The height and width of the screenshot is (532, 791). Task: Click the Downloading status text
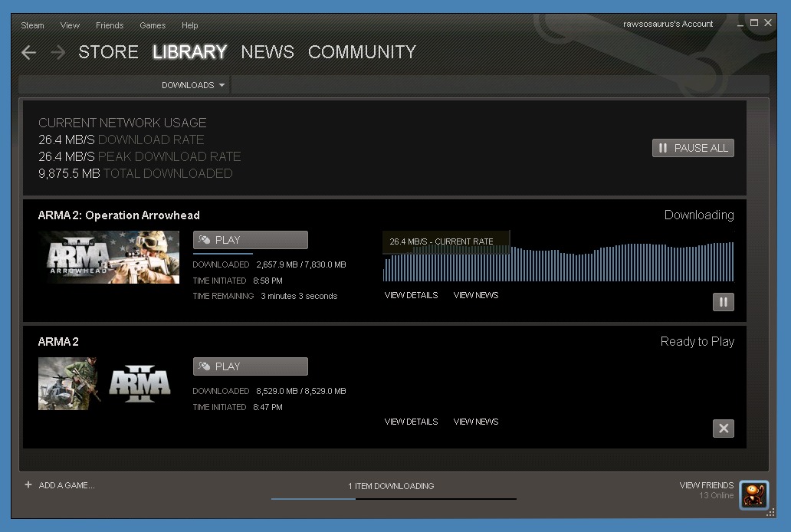pos(699,215)
